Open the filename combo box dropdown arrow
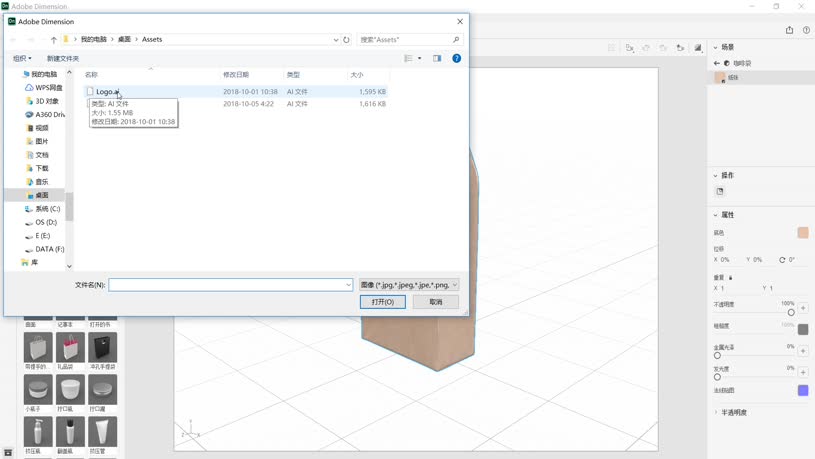 click(348, 285)
